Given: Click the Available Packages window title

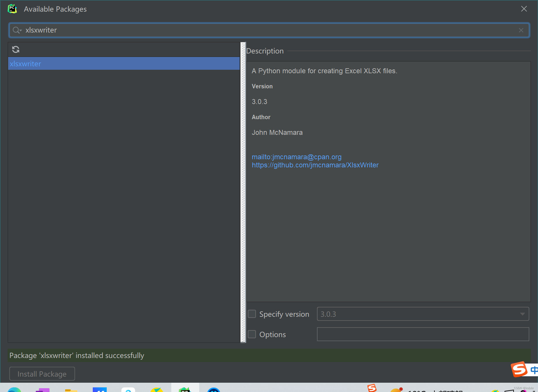Looking at the screenshot, I should (x=55, y=9).
